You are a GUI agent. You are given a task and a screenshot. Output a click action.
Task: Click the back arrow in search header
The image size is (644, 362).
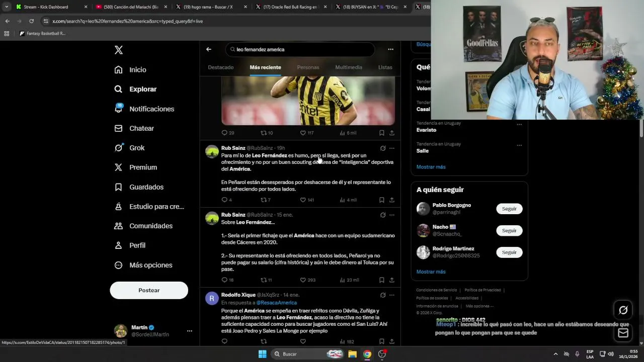pos(209,49)
